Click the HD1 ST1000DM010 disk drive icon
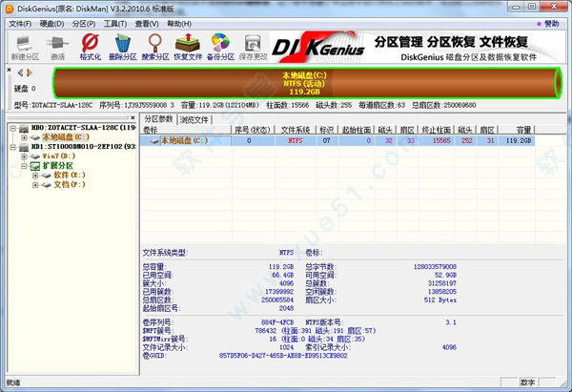Image resolution: width=572 pixels, height=392 pixels. (24, 147)
